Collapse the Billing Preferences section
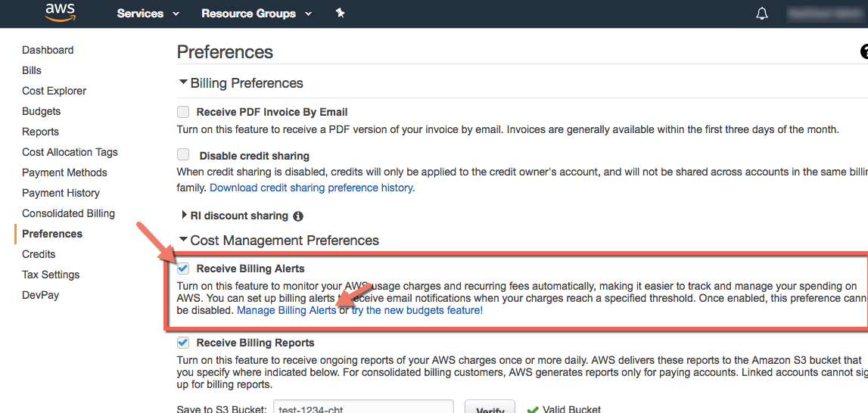Image resolution: width=868 pixels, height=413 pixels. pos(182,82)
